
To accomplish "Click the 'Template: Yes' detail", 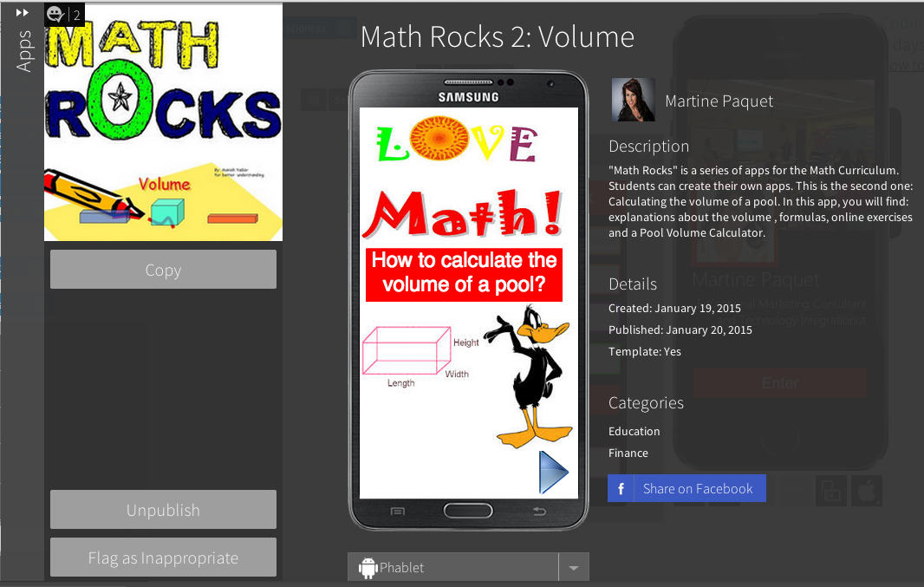I will click(645, 351).
